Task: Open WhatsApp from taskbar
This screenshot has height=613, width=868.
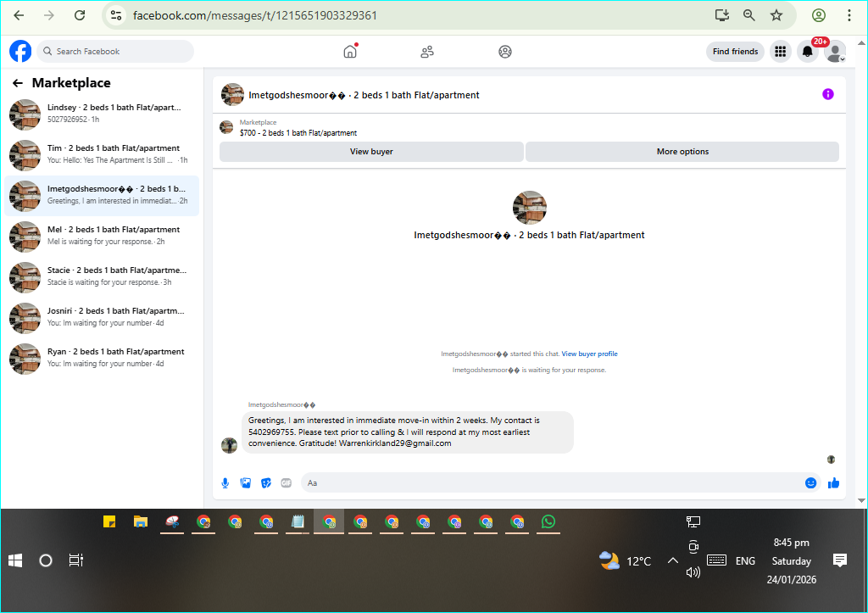Action: 548,521
